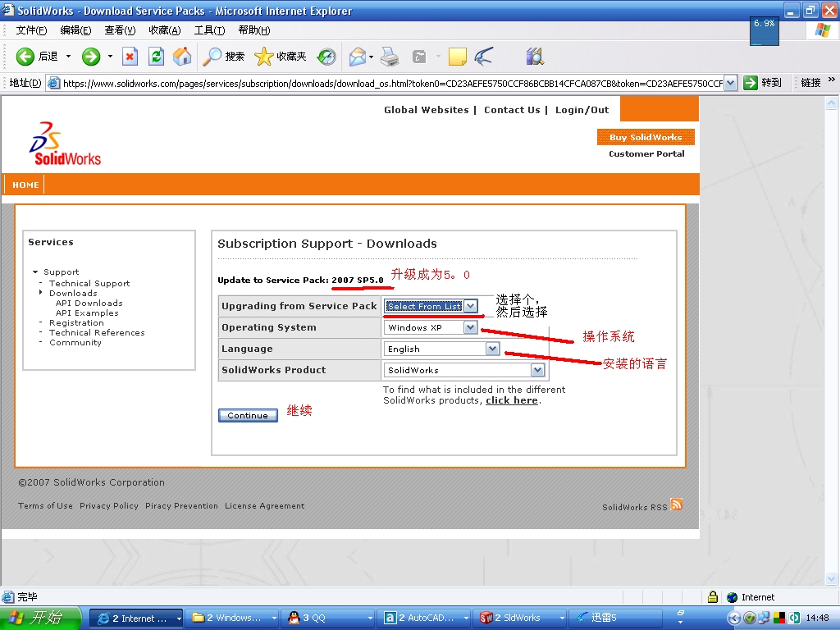Viewport: 840px width, 630px height.
Task: Click the Stop page loading icon
Action: [130, 57]
